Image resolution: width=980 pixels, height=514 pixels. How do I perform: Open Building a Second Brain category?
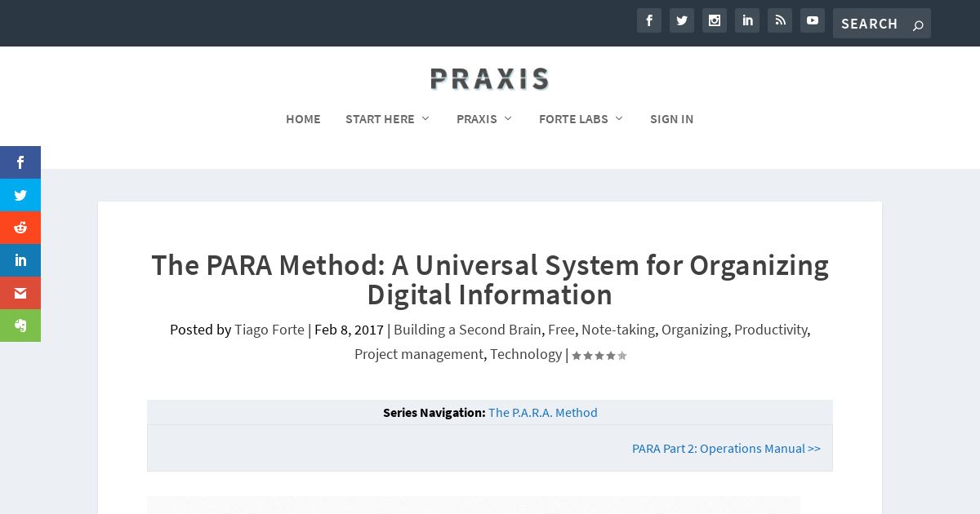(x=467, y=330)
